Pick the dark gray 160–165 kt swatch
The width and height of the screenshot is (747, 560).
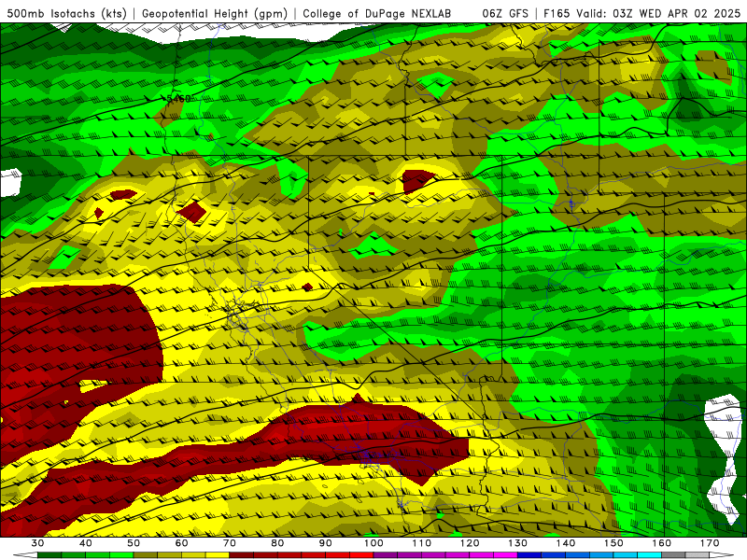point(673,555)
